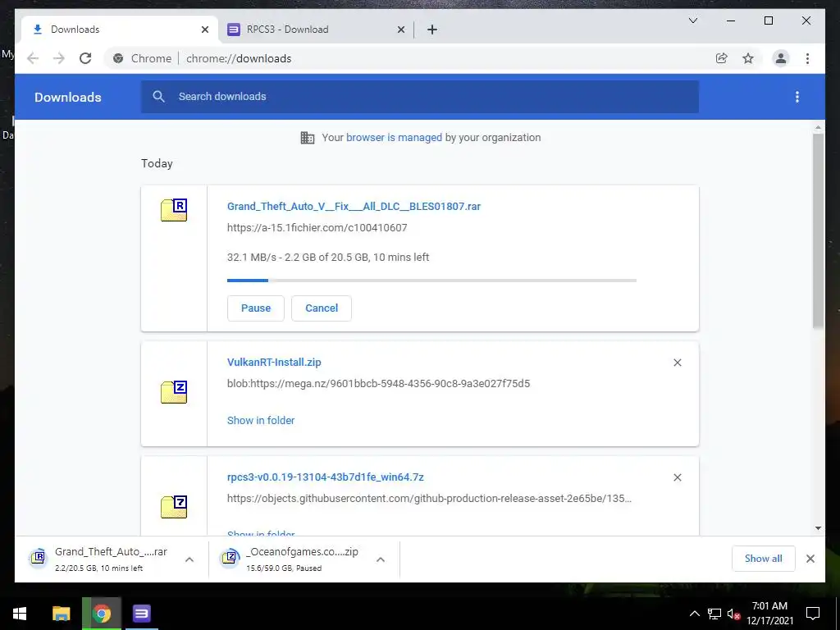Open RPCS3 from the taskbar
The image size is (840, 630).
pos(141,614)
